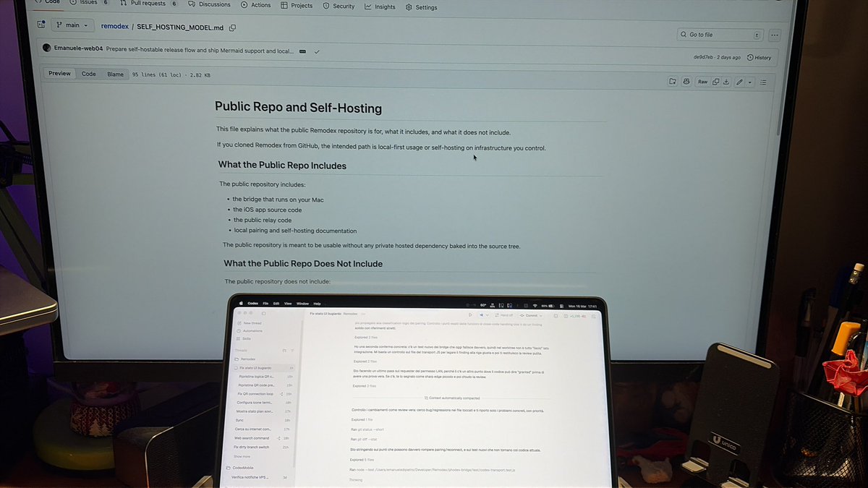The image size is (868, 488).
Task: Open the Insights tab
Action: (x=380, y=7)
